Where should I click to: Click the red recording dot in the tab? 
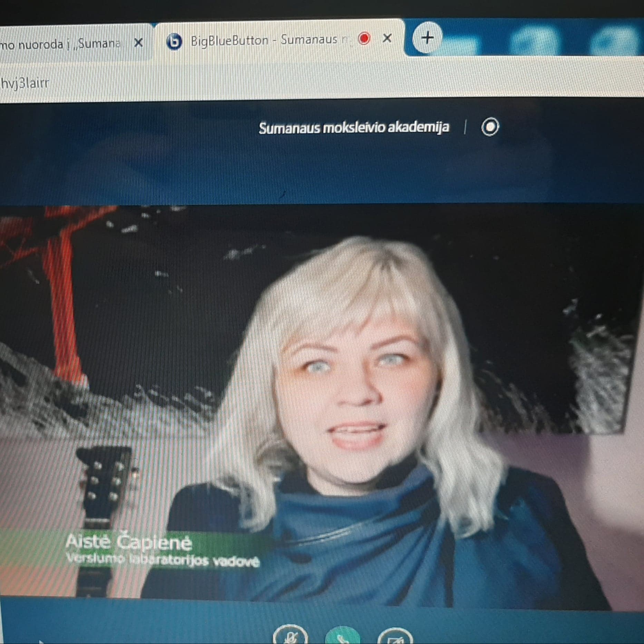pyautogui.click(x=364, y=38)
